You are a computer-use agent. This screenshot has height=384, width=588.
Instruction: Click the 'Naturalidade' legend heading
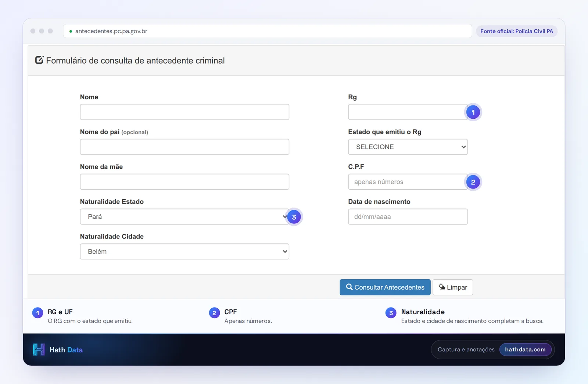[423, 312]
